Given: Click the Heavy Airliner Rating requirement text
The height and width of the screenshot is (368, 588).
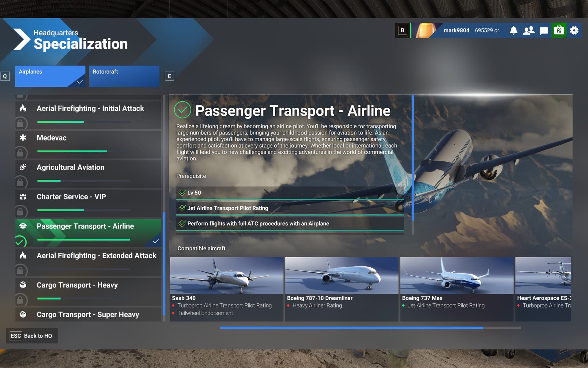Looking at the screenshot, I should 317,305.
